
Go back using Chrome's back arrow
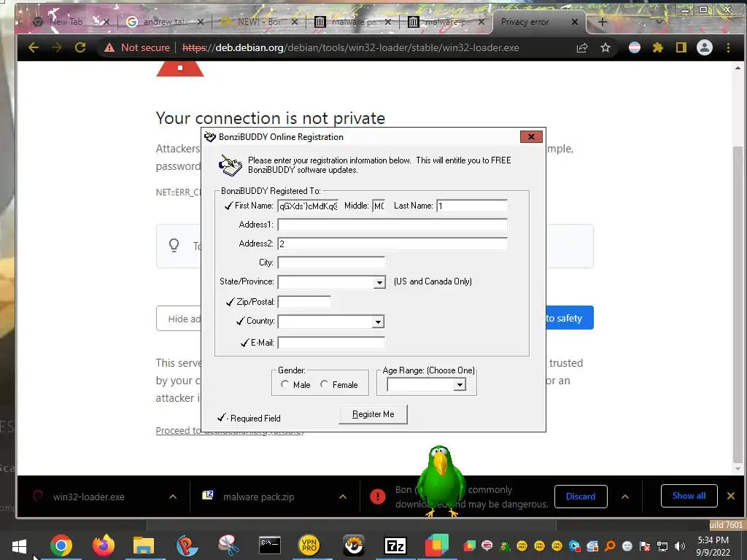coord(34,47)
